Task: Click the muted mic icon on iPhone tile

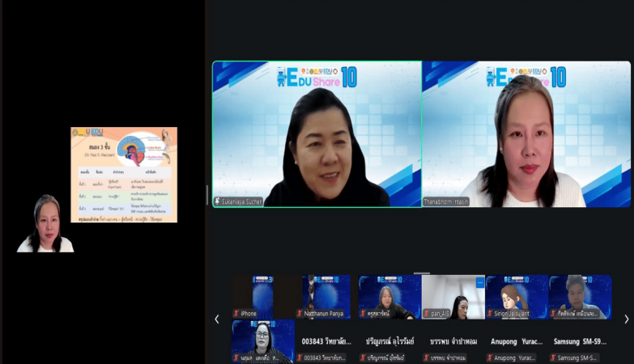Action: [236, 313]
